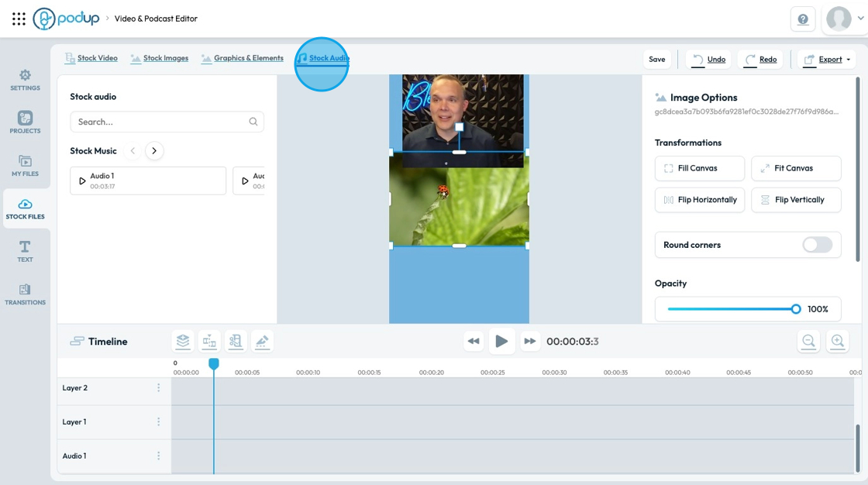Viewport: 868px width, 485px height.
Task: Go to next Stock Music page
Action: 154,150
